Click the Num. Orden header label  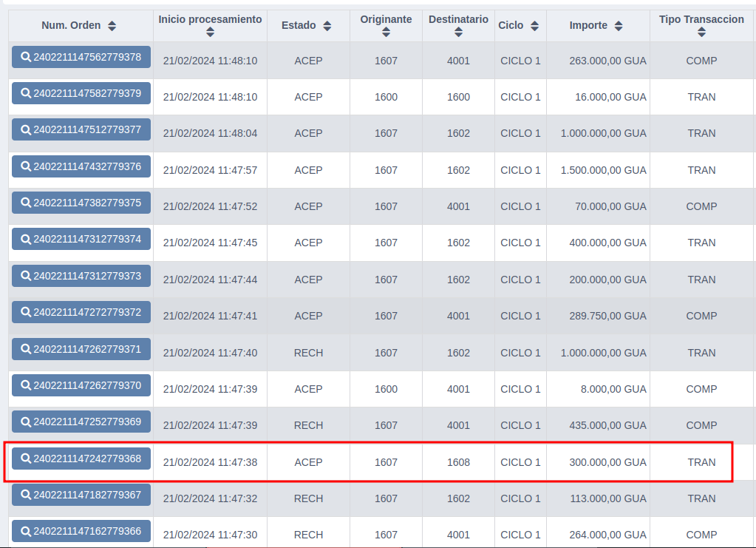(71, 26)
